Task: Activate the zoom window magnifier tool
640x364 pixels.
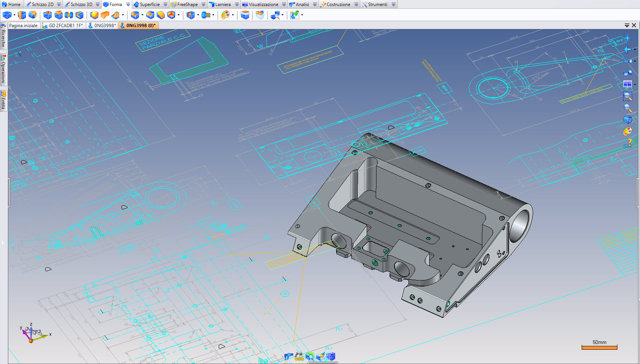Action: (627, 96)
